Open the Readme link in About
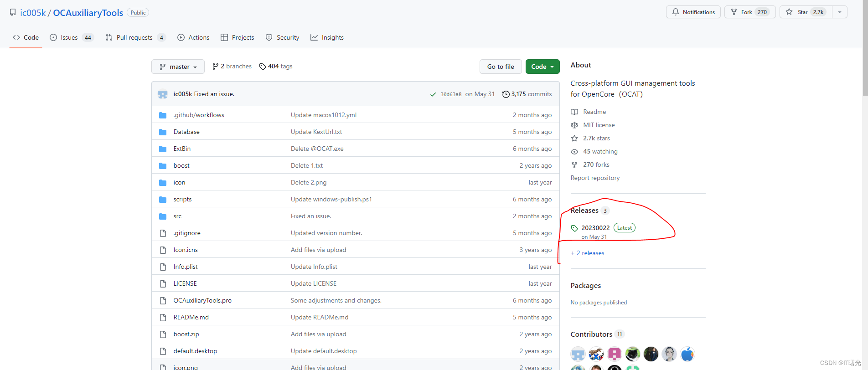 click(x=589, y=112)
